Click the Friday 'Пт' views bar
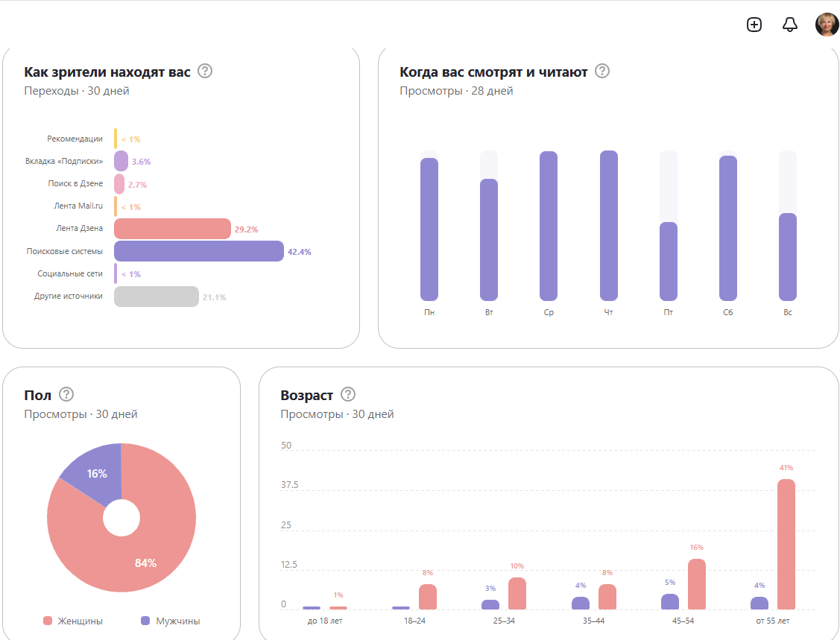This screenshot has height=640, width=840. click(x=669, y=262)
